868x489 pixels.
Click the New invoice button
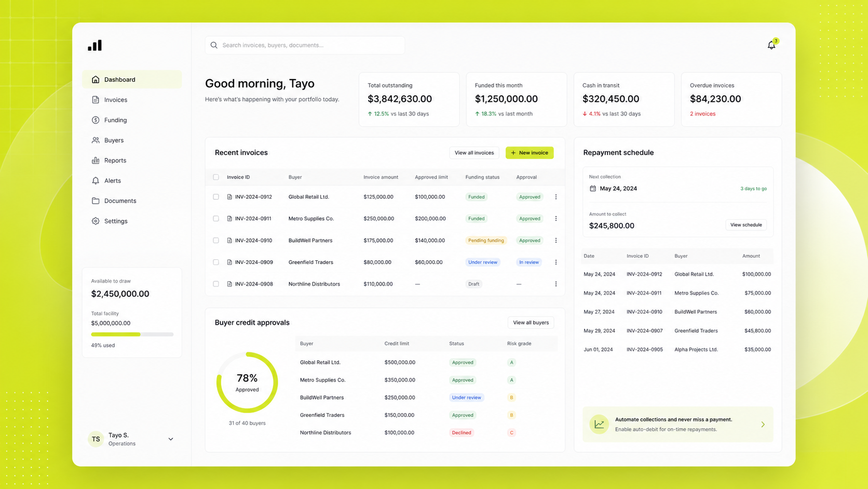click(530, 153)
